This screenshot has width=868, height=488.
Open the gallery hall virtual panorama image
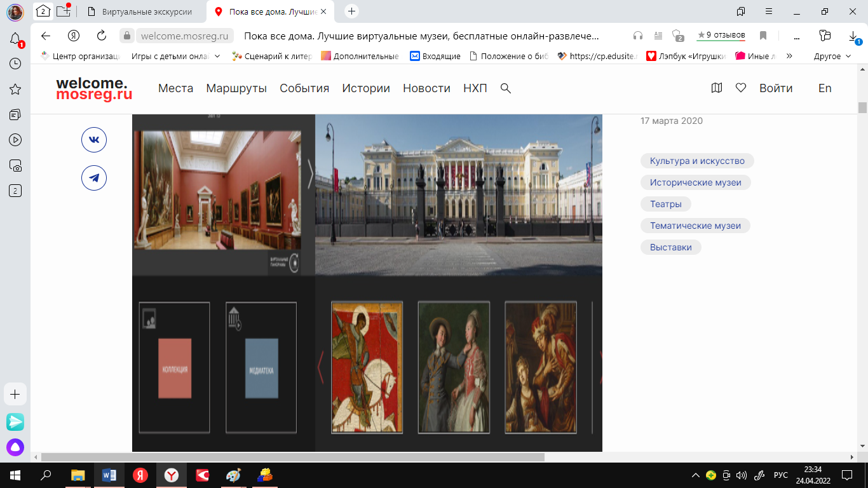217,190
